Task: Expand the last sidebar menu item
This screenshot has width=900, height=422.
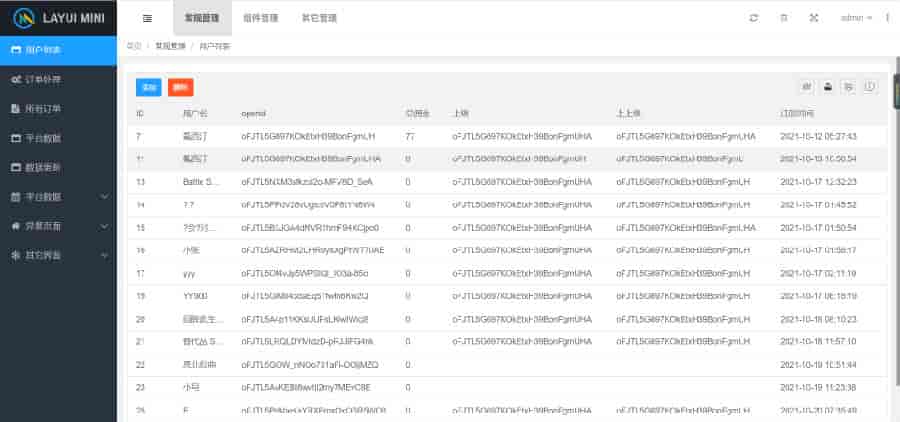Action: click(58, 255)
